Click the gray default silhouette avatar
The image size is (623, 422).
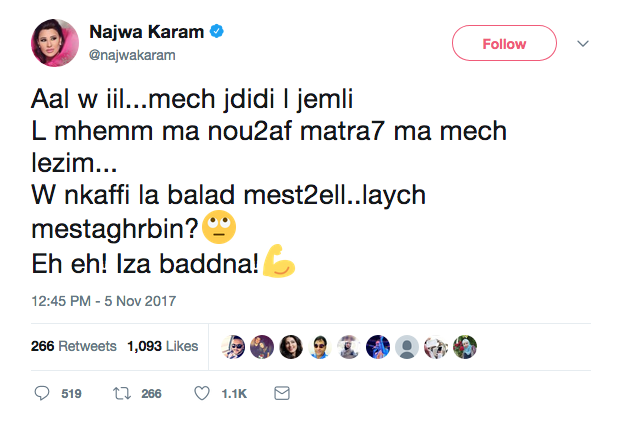click(x=407, y=346)
